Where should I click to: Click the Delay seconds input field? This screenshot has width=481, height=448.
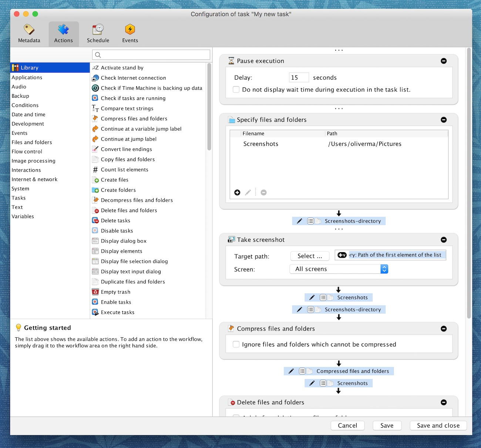[299, 78]
